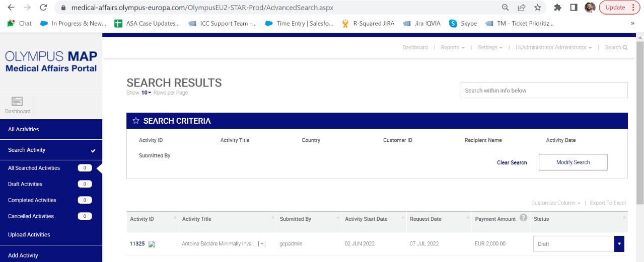Click the Modify Search button

573,162
